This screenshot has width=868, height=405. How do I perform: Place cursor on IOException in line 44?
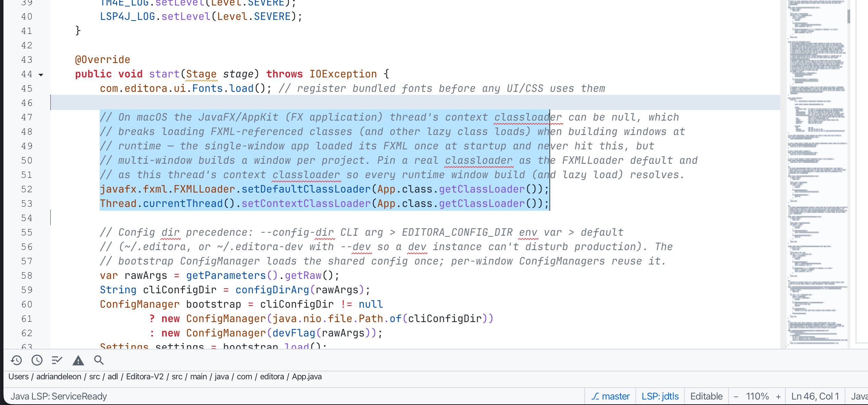[x=343, y=74]
